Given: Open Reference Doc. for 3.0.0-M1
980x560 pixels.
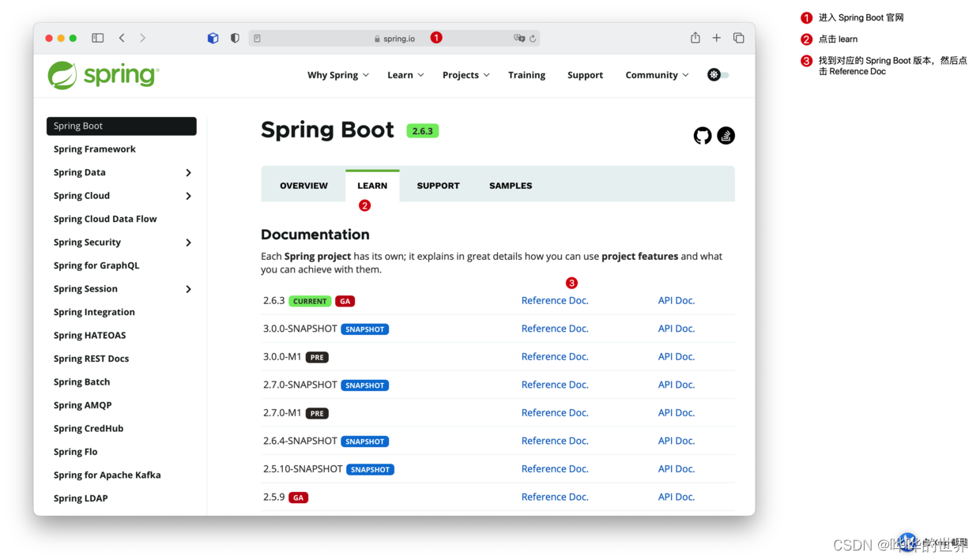Looking at the screenshot, I should tap(555, 356).
